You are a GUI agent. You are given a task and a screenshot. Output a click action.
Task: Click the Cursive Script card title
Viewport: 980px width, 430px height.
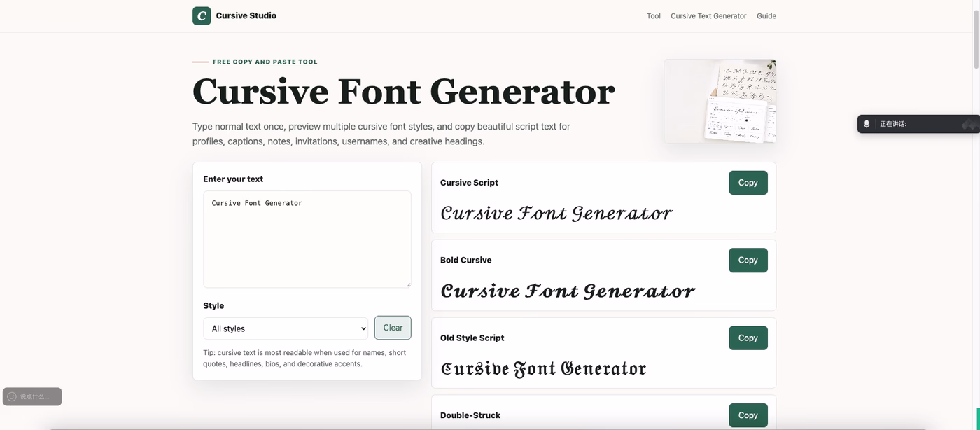469,183
